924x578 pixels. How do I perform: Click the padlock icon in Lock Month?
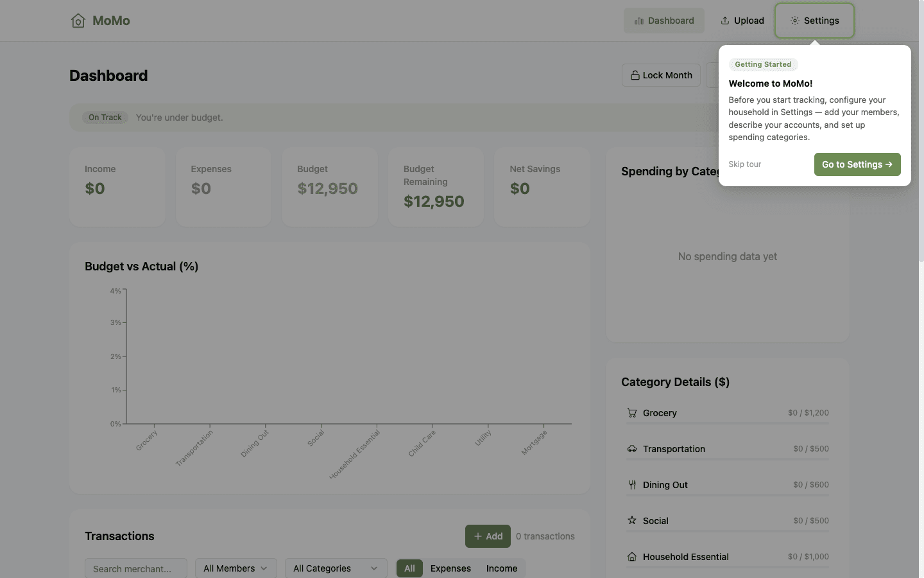(634, 75)
